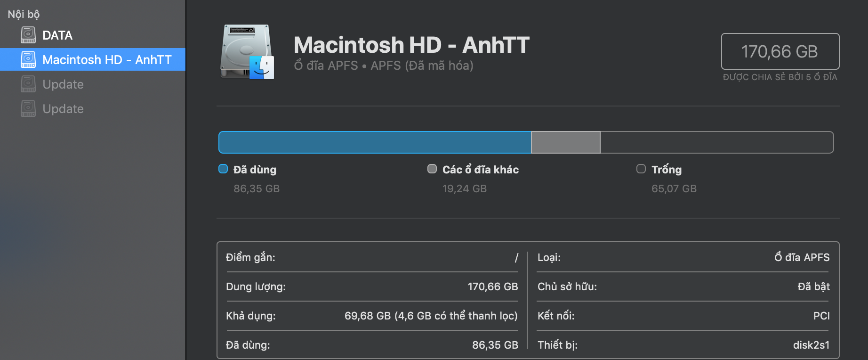Click the Khả dụng 69,68 GB value
Screen dimensions: 868x360
[431, 316]
